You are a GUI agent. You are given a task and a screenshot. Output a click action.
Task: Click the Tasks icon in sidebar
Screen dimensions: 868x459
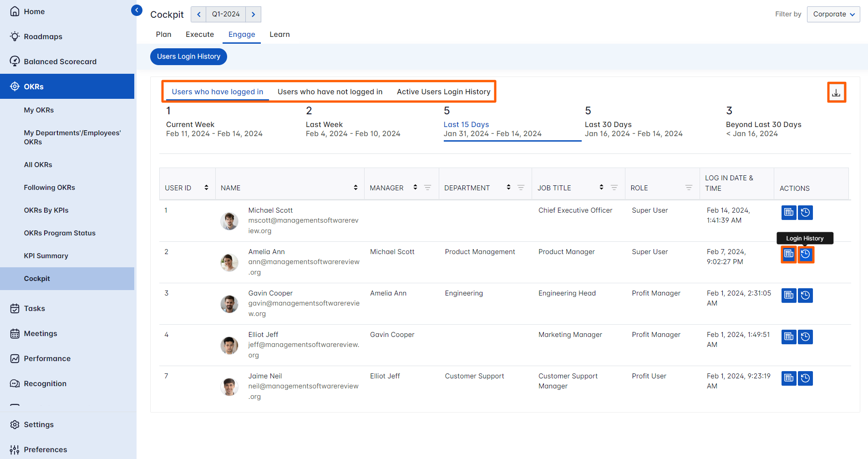click(15, 308)
